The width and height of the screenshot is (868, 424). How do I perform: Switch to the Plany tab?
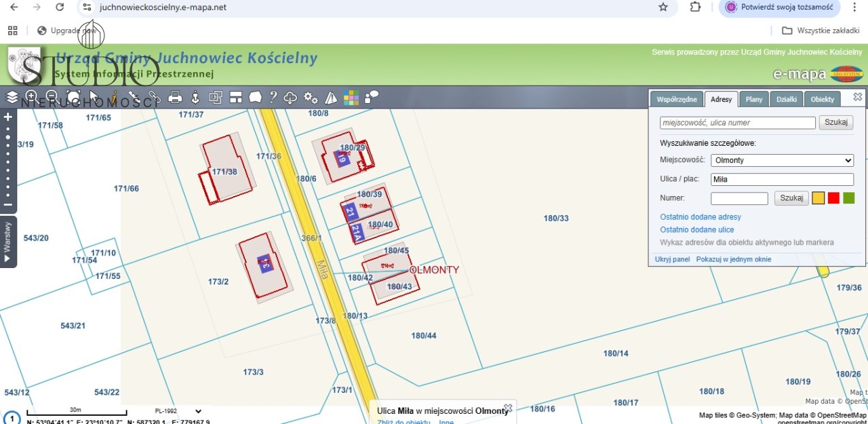point(753,99)
